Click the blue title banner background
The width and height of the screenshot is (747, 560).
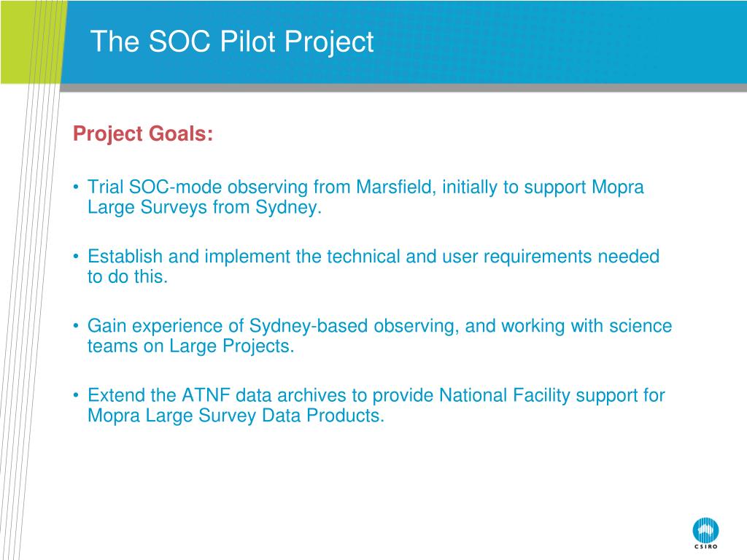pyautogui.click(x=548, y=42)
